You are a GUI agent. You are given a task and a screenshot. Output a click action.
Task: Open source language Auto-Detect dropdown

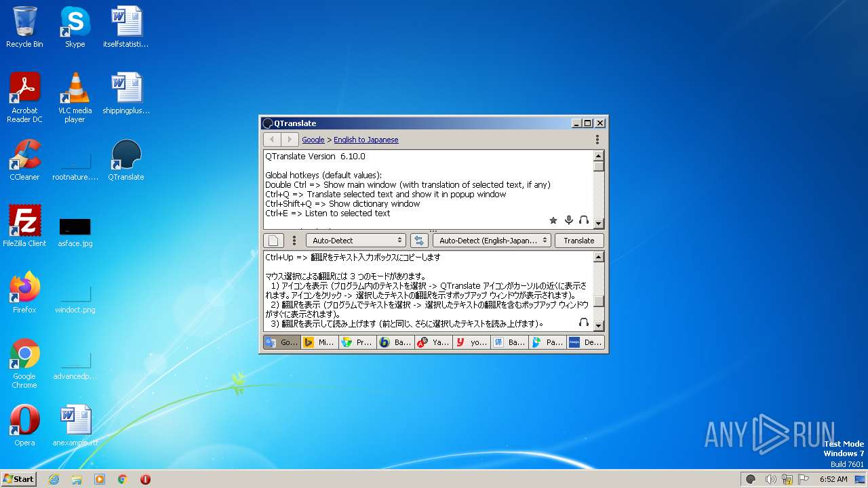coord(355,241)
